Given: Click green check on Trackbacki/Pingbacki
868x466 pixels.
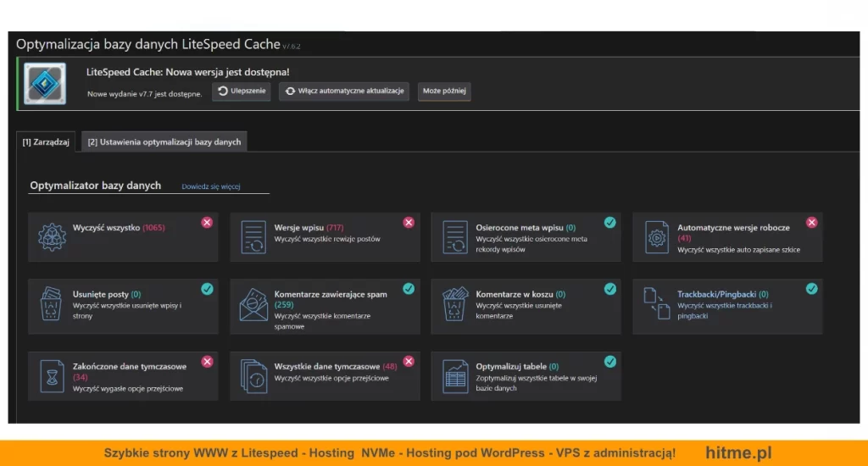Looking at the screenshot, I should (x=811, y=289).
